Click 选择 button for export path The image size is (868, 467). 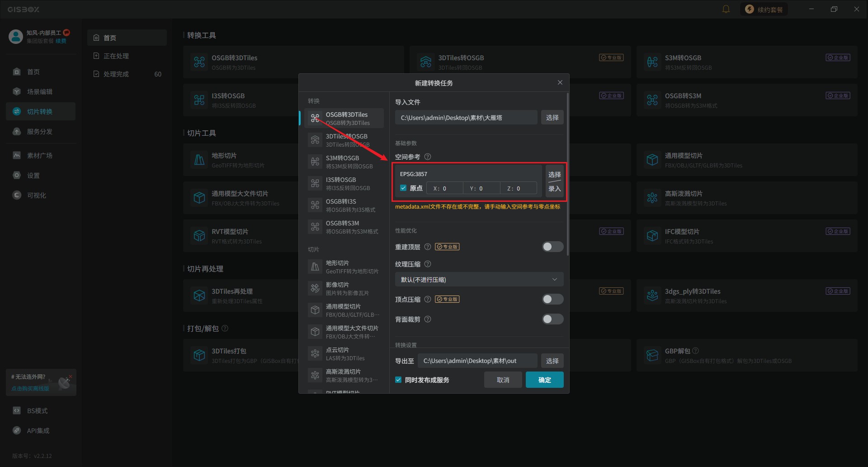[552, 361]
